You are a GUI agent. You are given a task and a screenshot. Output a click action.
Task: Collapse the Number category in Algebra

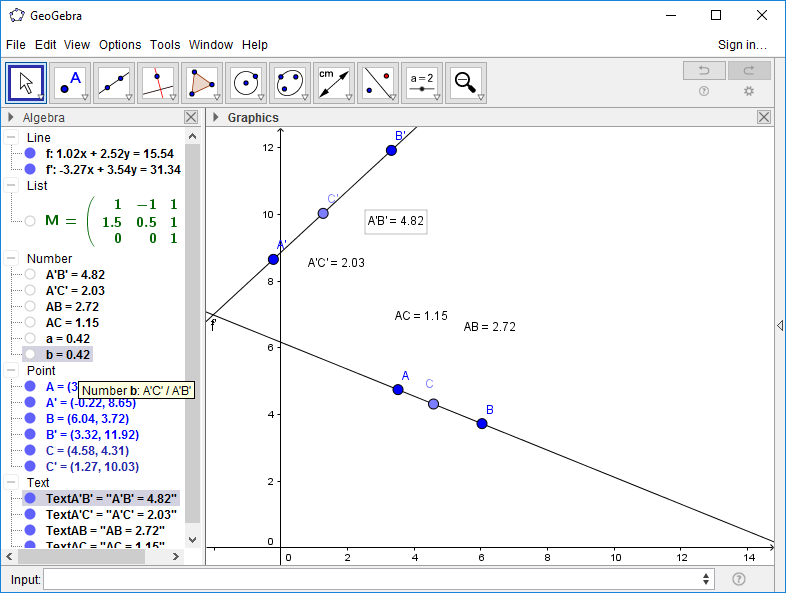11,258
